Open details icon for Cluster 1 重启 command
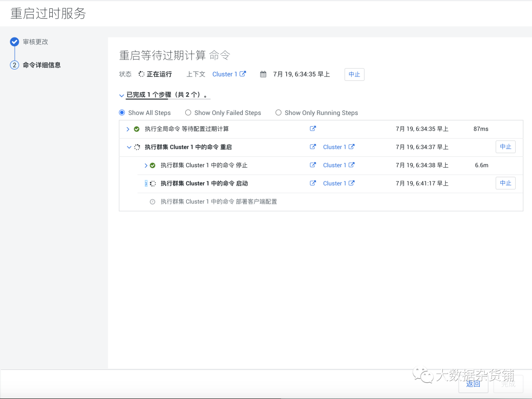Viewport: 532px width, 399px height. [x=313, y=146]
